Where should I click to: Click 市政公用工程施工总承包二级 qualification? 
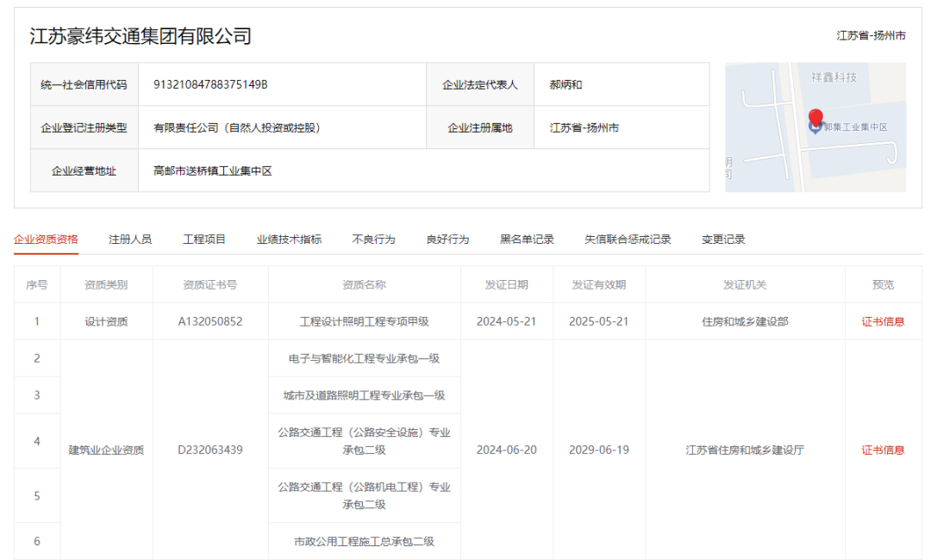364,541
